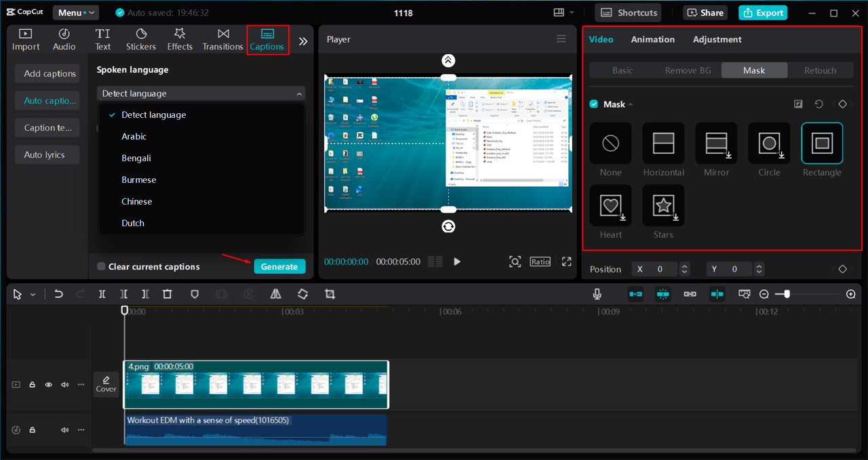Click the Delete left split tool

(123, 294)
